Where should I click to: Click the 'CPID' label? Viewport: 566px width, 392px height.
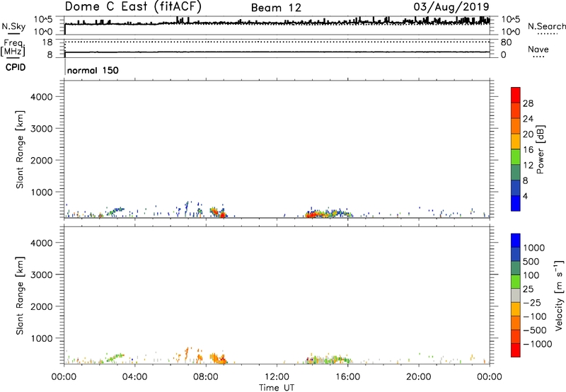click(16, 67)
